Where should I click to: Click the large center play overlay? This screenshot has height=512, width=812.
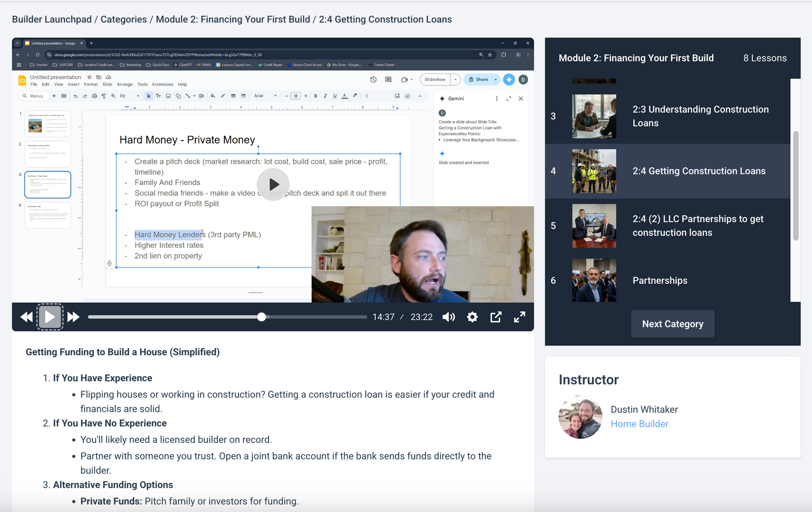click(273, 184)
